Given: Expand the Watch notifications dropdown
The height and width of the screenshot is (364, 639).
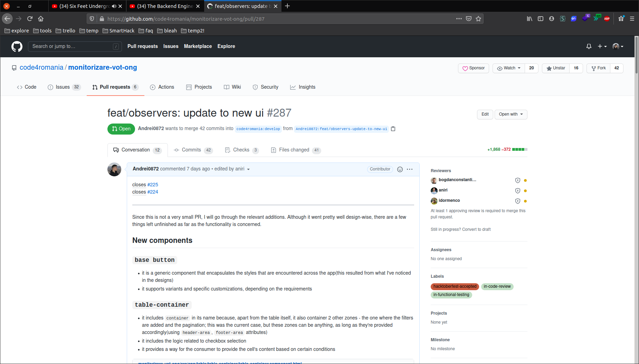Looking at the screenshot, I should pos(509,68).
